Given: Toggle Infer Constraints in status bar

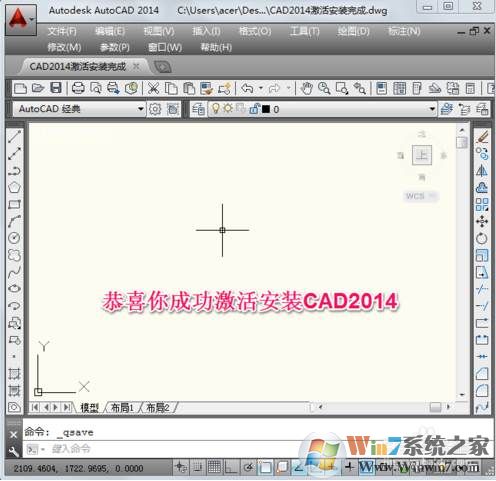Looking at the screenshot, I should pyautogui.click(x=181, y=467).
